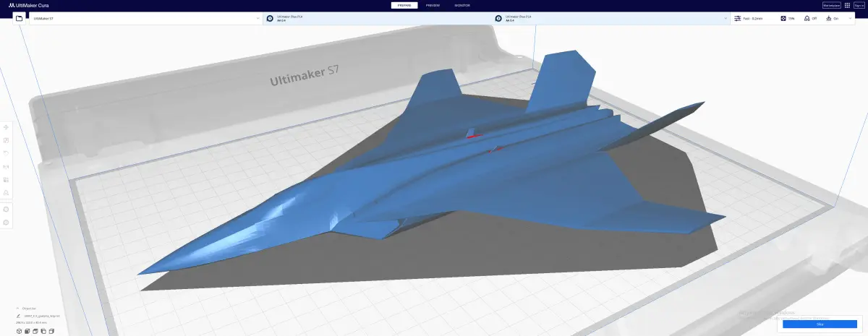Click the extruder 1 material icon

270,19
